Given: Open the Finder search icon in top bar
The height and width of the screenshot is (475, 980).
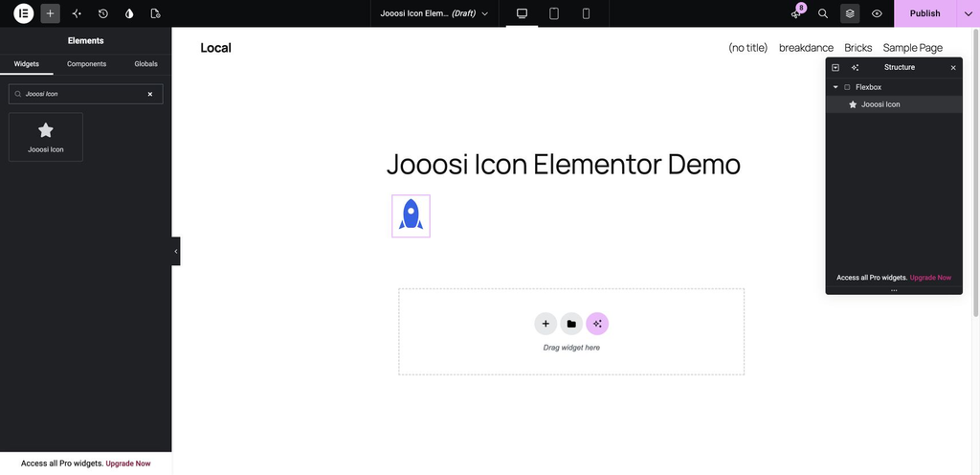Looking at the screenshot, I should 823,13.
